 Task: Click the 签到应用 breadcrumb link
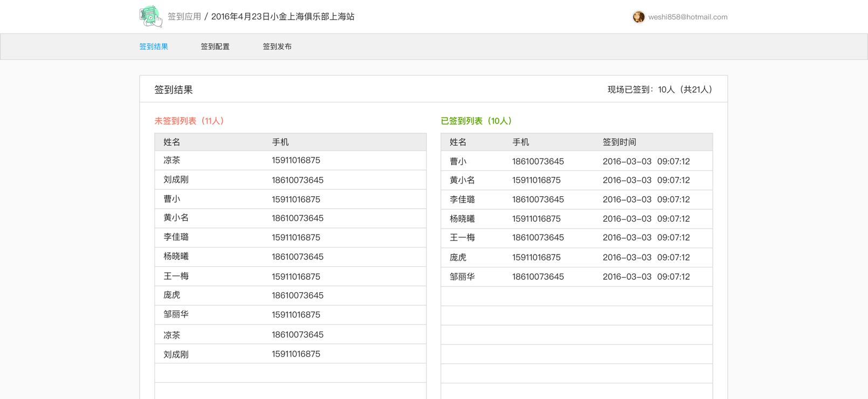tap(184, 17)
